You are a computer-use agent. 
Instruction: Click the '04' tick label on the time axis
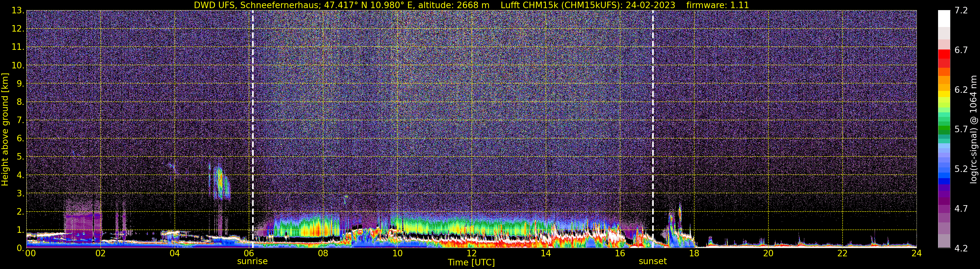click(175, 253)
